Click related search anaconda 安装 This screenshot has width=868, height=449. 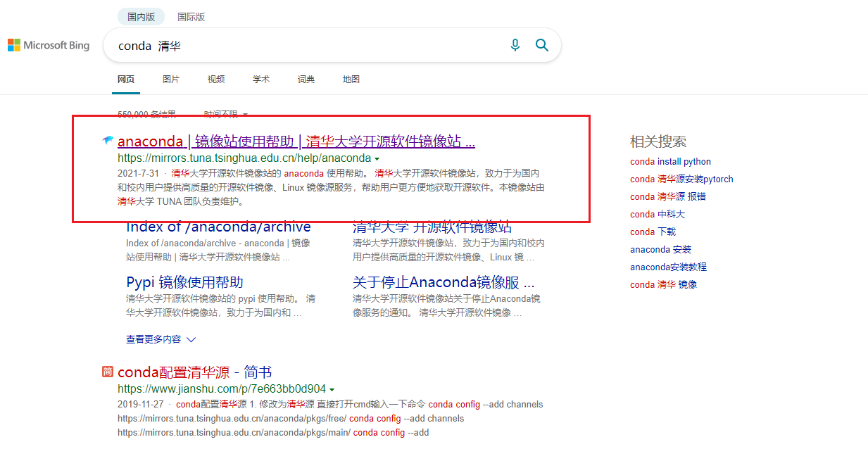point(660,249)
